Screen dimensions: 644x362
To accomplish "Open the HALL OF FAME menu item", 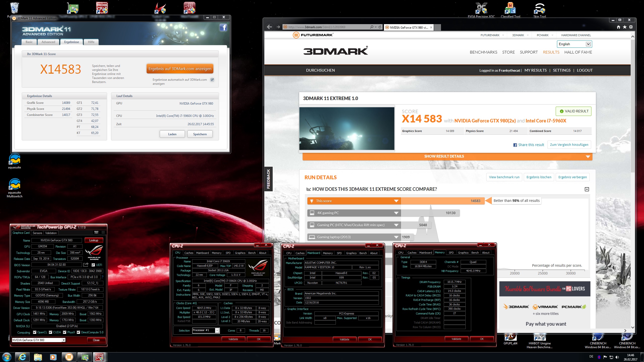I will point(578,52).
